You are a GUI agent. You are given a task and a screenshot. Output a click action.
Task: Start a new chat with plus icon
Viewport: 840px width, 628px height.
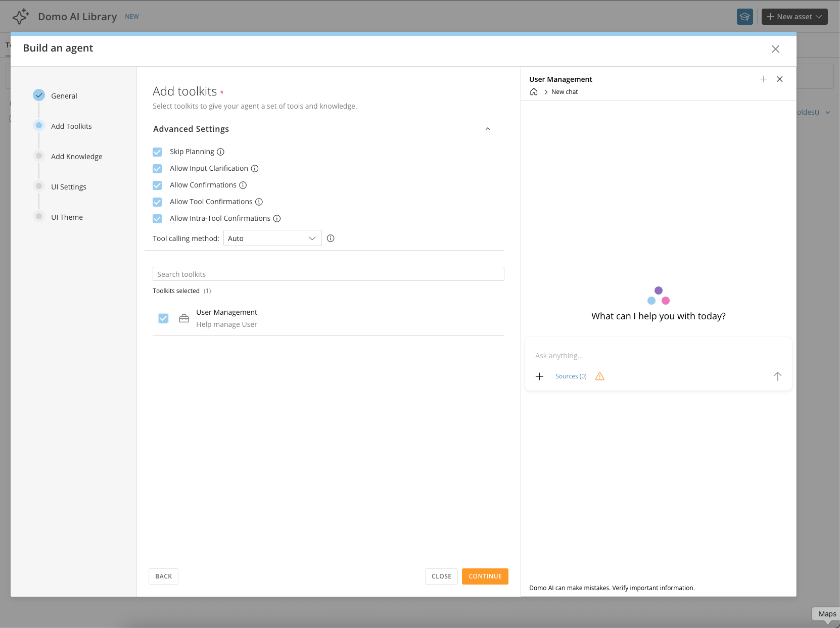tap(763, 79)
